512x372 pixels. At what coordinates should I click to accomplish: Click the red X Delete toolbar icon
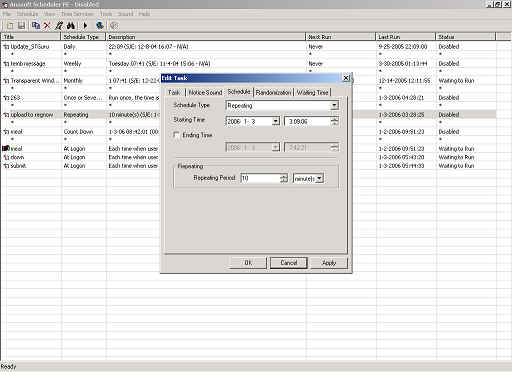(x=47, y=25)
